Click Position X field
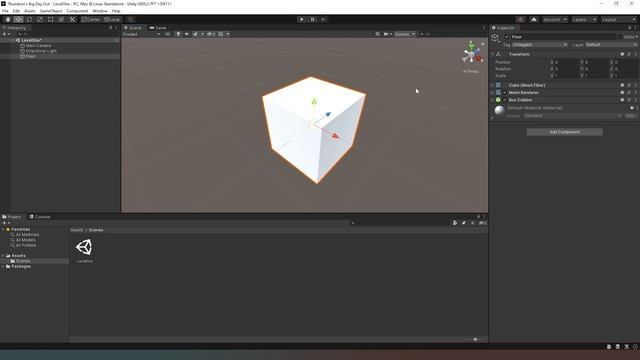 (565, 62)
